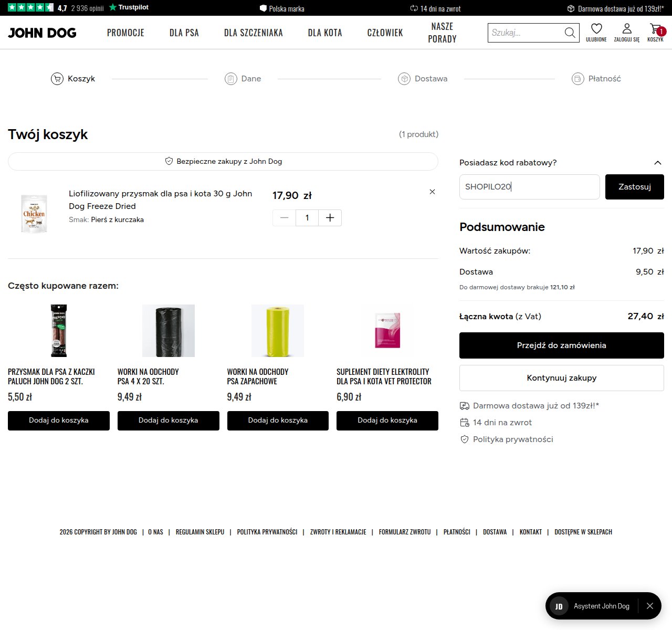Proceed with Przejdź do zamówienia button

pyautogui.click(x=562, y=345)
